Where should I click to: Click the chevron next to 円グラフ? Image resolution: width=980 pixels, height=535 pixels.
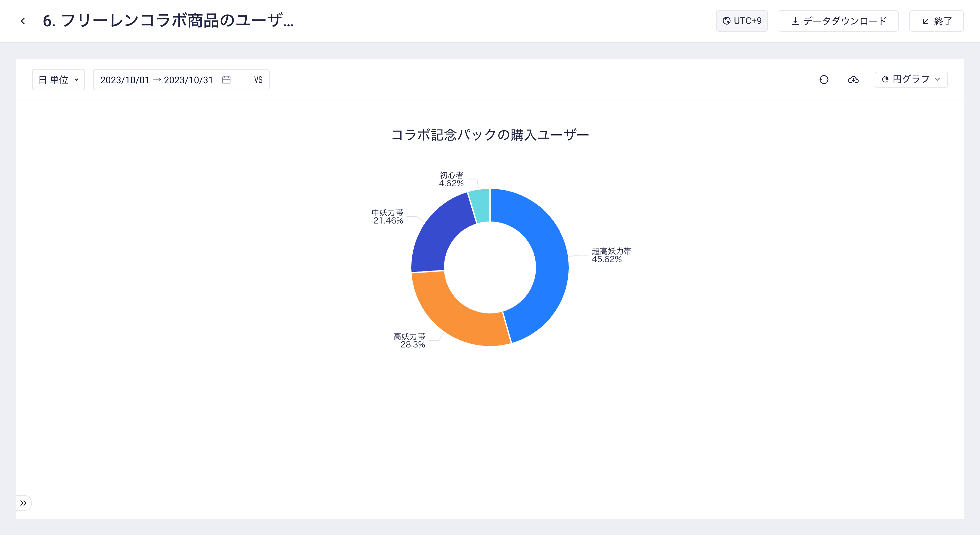938,80
